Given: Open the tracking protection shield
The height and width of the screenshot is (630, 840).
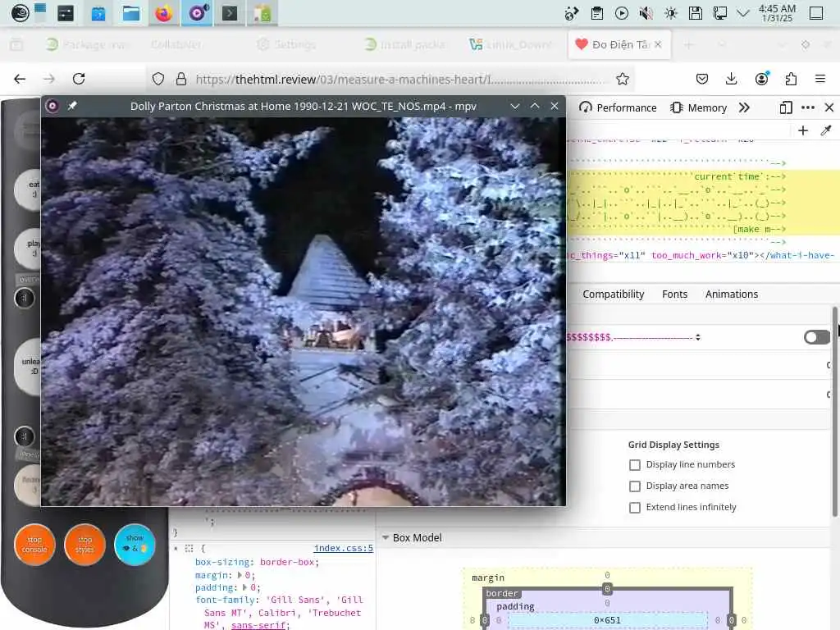Looking at the screenshot, I should 158,80.
